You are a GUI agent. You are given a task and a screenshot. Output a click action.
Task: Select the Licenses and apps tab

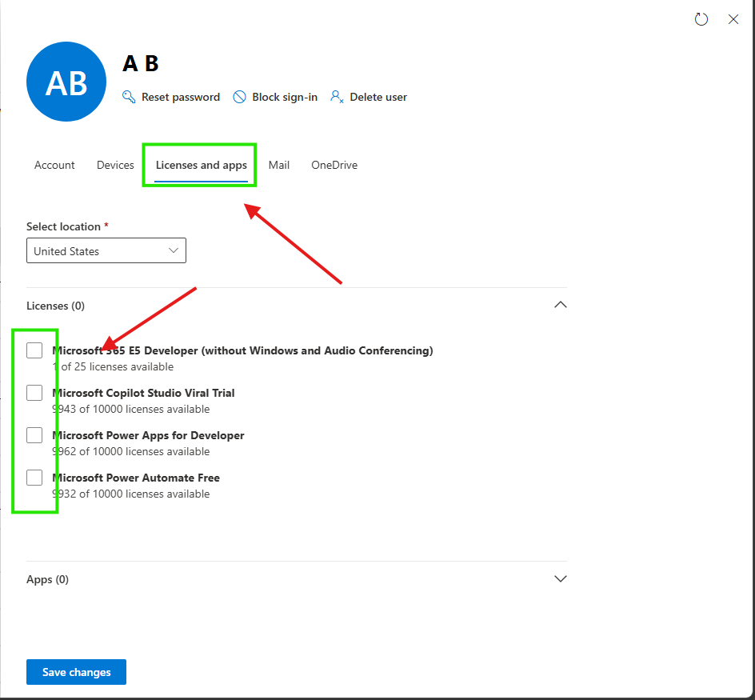202,166
